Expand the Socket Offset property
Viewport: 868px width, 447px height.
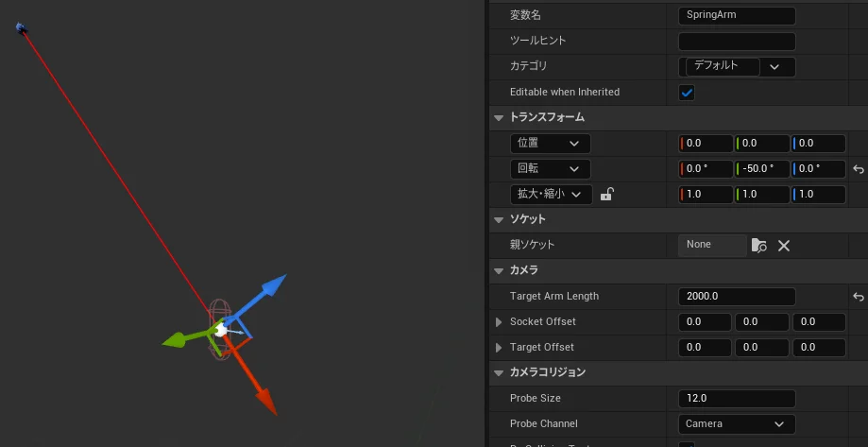click(x=499, y=322)
